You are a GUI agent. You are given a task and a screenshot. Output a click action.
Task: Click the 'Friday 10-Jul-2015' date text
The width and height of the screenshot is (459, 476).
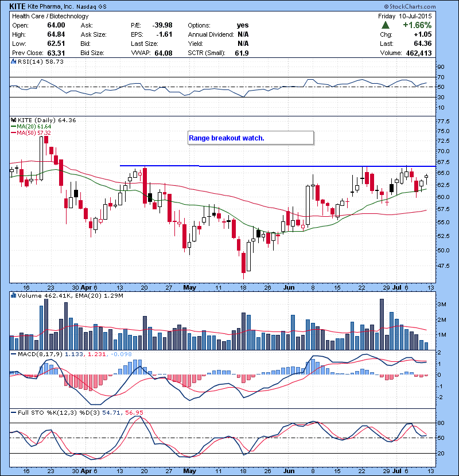click(x=404, y=16)
